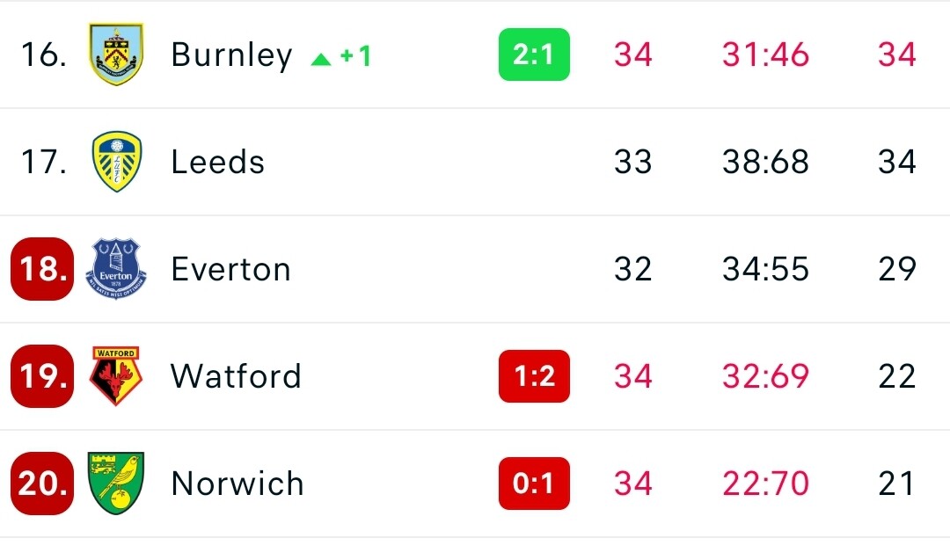Open the Norwich team name
The image size is (950, 560).
(237, 484)
